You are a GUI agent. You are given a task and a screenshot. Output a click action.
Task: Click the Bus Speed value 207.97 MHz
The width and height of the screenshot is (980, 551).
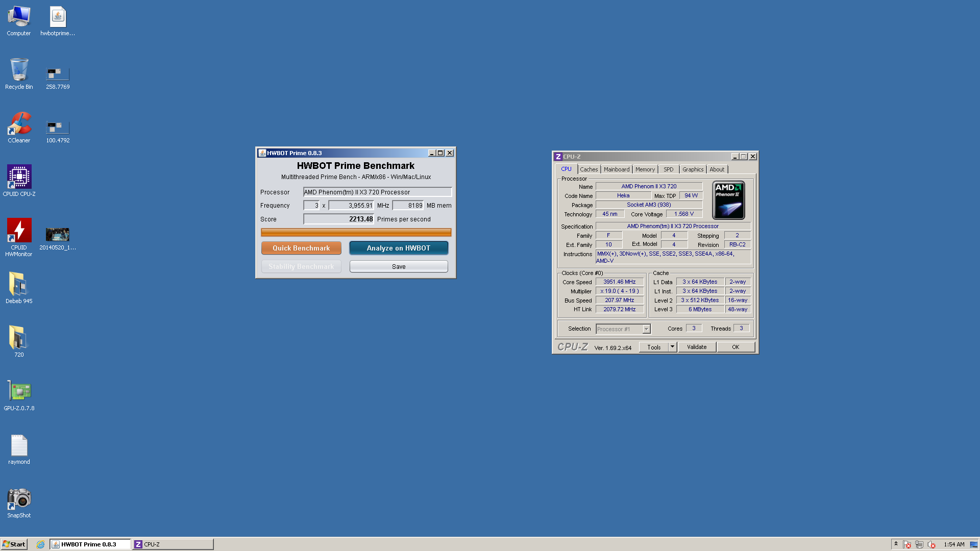[619, 300]
